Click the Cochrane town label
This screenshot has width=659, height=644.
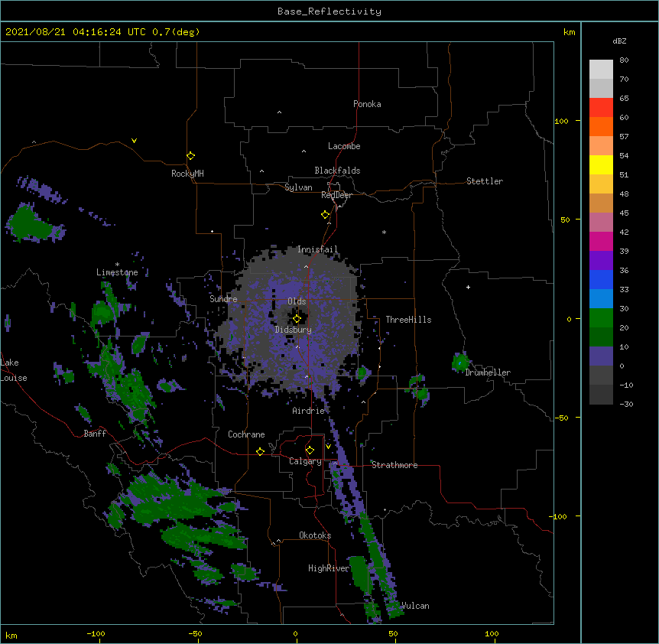click(246, 434)
